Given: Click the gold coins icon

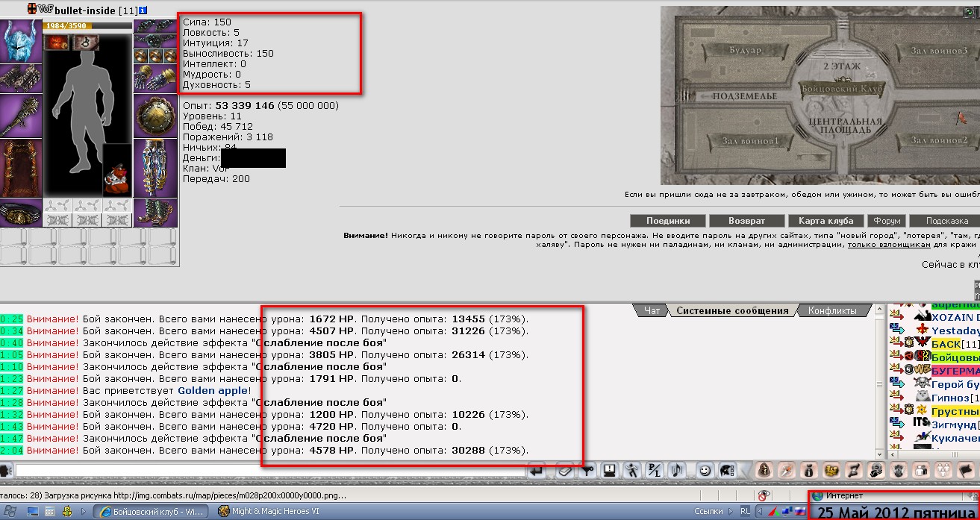Looking at the screenshot, I should coord(833,470).
